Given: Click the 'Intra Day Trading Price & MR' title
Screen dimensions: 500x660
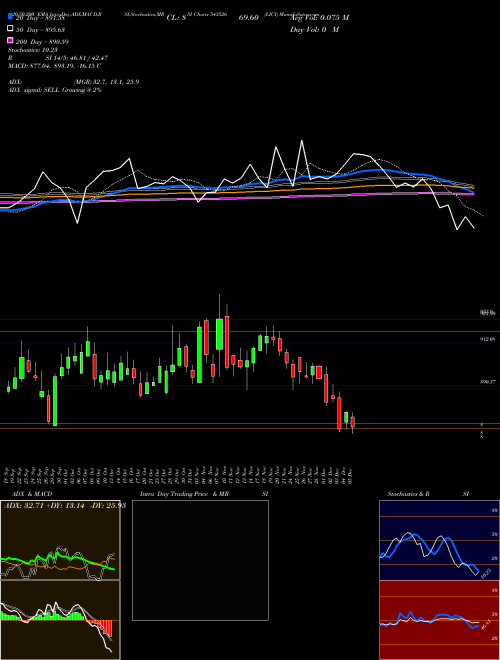Looking at the screenshot, I should (184, 494).
